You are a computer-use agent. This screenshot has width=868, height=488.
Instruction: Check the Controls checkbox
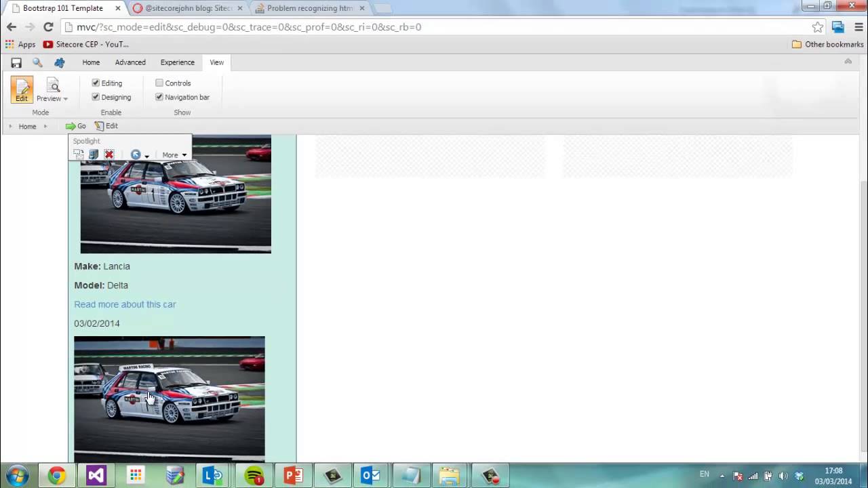click(x=159, y=83)
